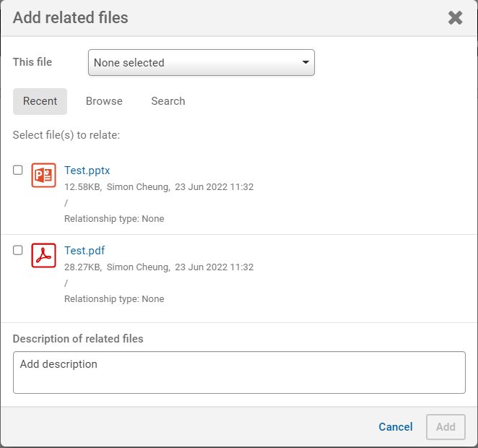Viewport: 478px width, 448px height.
Task: Go to the Search tab
Action: [x=168, y=101]
